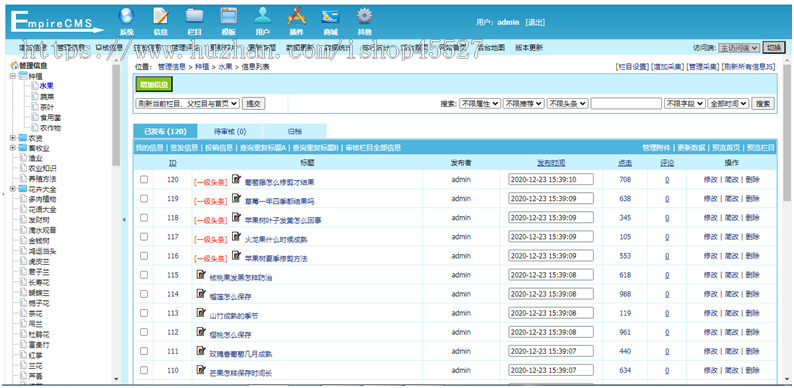This screenshot has height=388, width=794.
Task: Click the edit icon in row 117
Action: (x=236, y=236)
